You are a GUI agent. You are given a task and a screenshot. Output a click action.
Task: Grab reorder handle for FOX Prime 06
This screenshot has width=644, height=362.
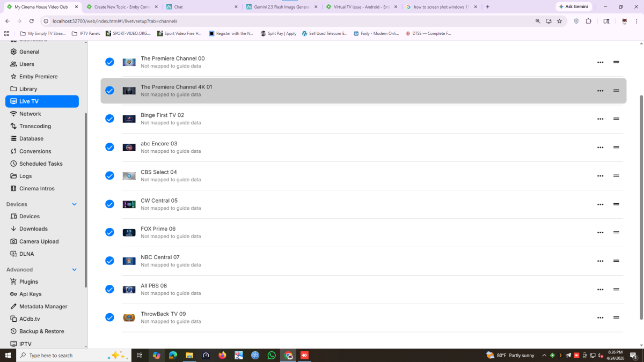616,232
